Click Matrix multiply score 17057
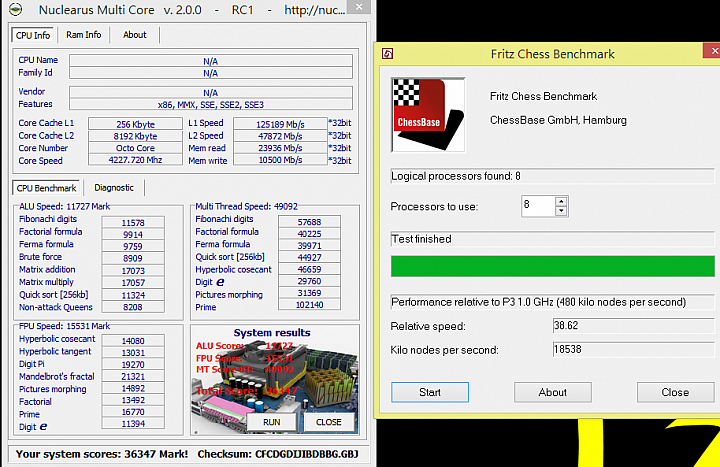Viewport: 720px width, 467px height. click(x=133, y=283)
